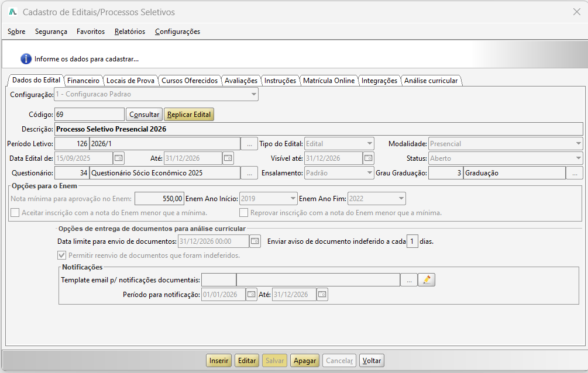The height and width of the screenshot is (373, 588).
Task: Click the Consultar button
Action: (144, 115)
